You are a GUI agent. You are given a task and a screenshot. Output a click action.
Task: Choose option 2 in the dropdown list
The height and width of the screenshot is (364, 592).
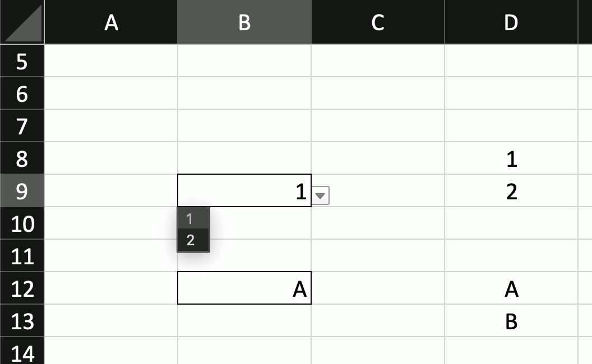coord(193,240)
